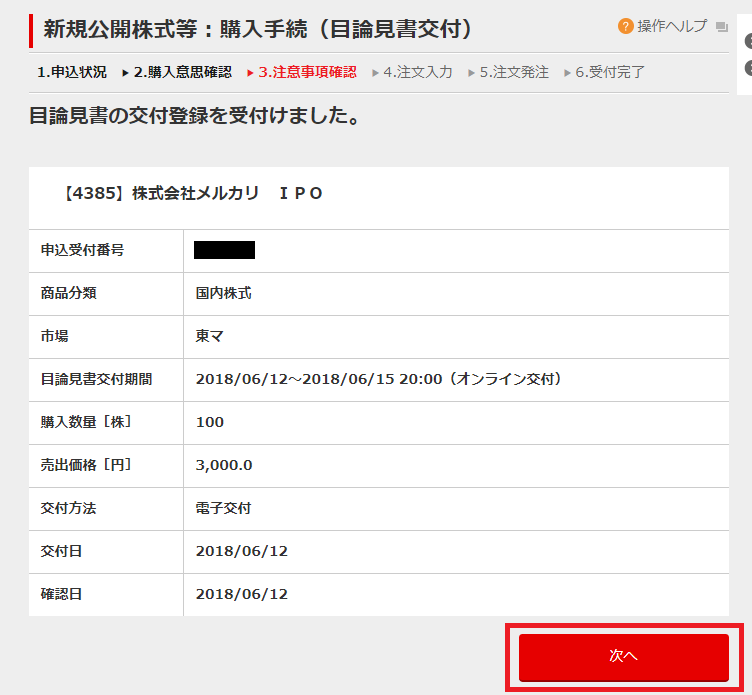Click the orange question mark help icon
This screenshot has width=752, height=695.
(x=625, y=26)
